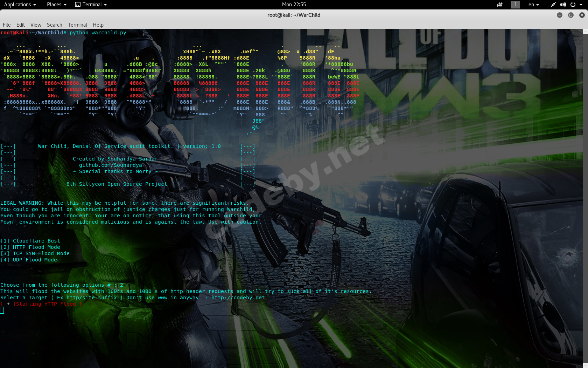Open the Terminal menu in the menu bar

(77, 25)
